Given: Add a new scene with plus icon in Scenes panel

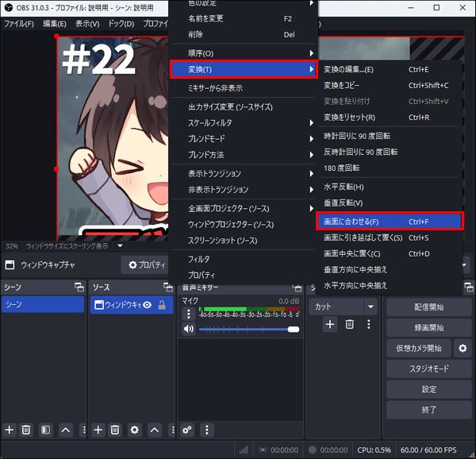Looking at the screenshot, I should click(x=10, y=430).
